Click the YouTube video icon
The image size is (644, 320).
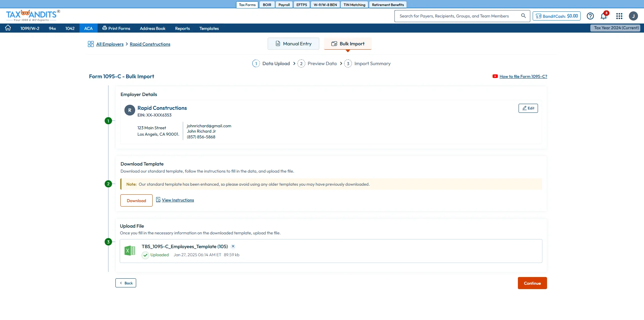click(495, 76)
